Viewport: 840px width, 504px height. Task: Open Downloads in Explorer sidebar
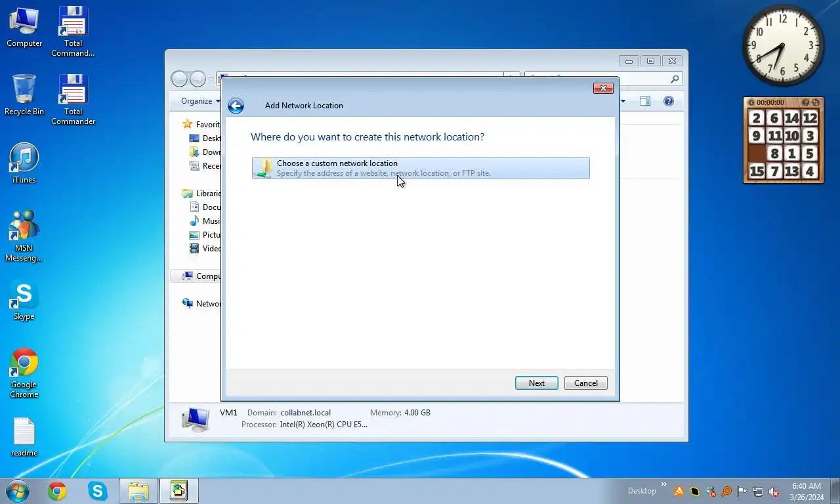(x=205, y=152)
